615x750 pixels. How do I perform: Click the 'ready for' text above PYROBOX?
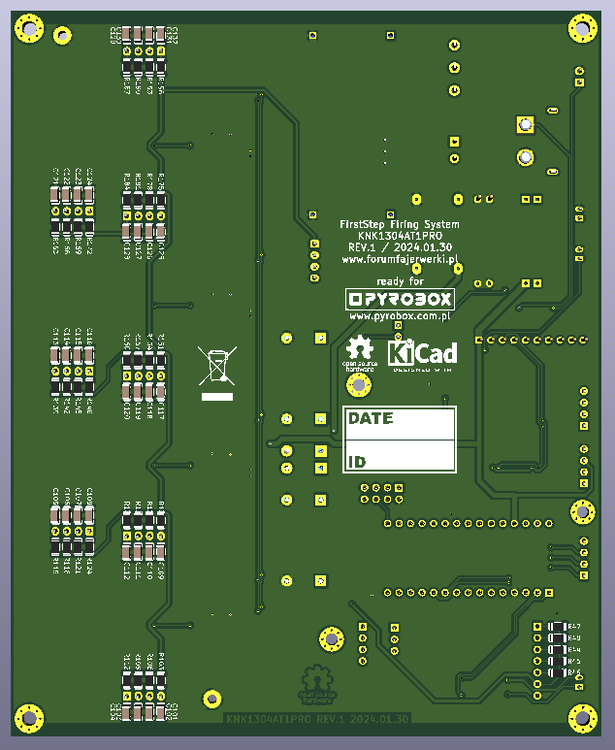[x=399, y=281]
